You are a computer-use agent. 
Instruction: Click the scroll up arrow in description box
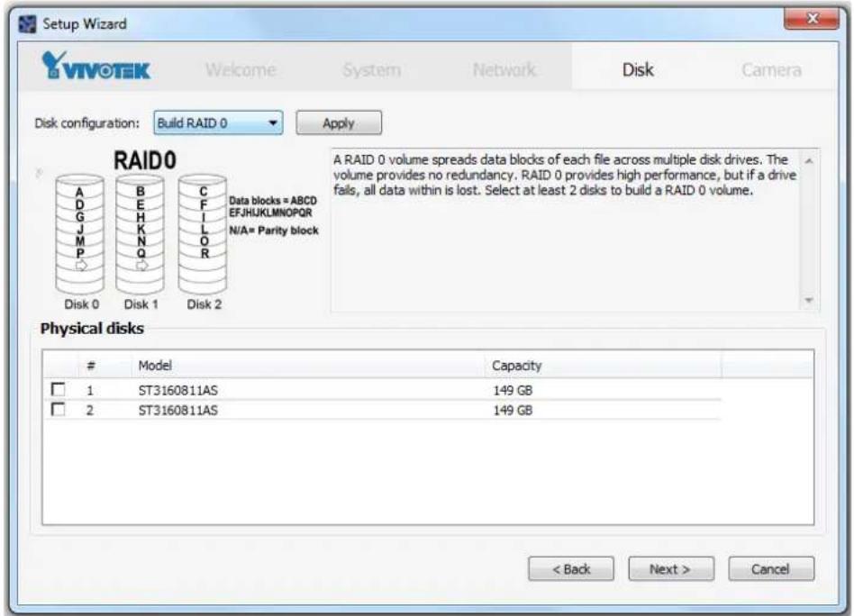tap(809, 160)
